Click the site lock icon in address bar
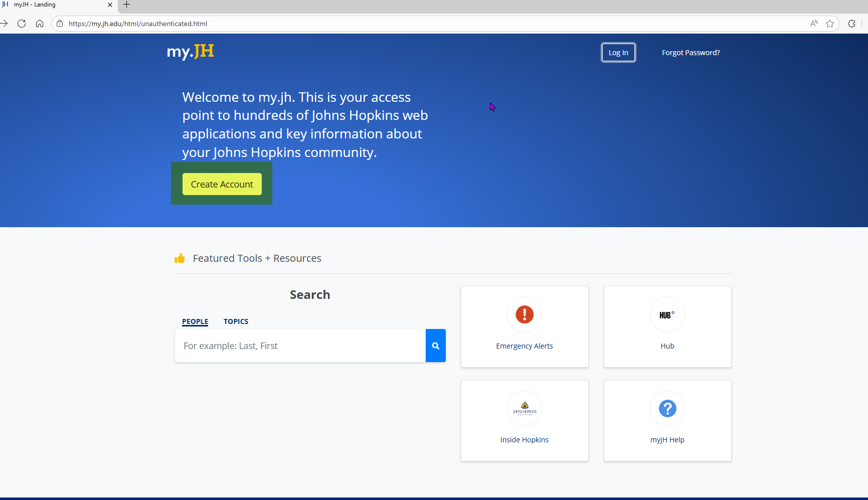 click(60, 24)
